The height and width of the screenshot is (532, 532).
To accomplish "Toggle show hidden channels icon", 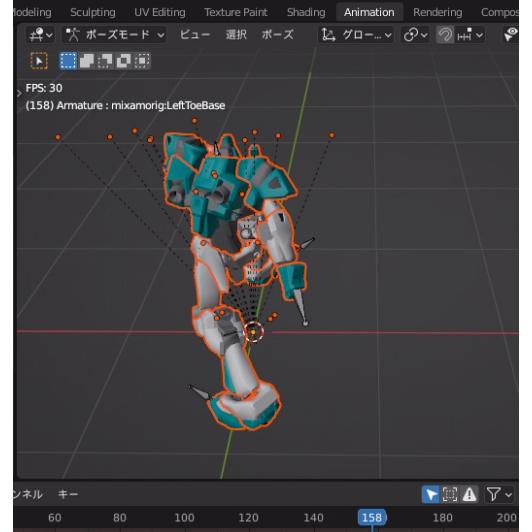I will 450,494.
